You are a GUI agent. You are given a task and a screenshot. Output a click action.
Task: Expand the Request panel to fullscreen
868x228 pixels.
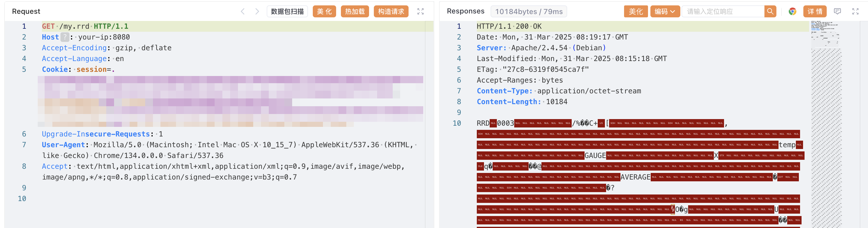pyautogui.click(x=420, y=11)
